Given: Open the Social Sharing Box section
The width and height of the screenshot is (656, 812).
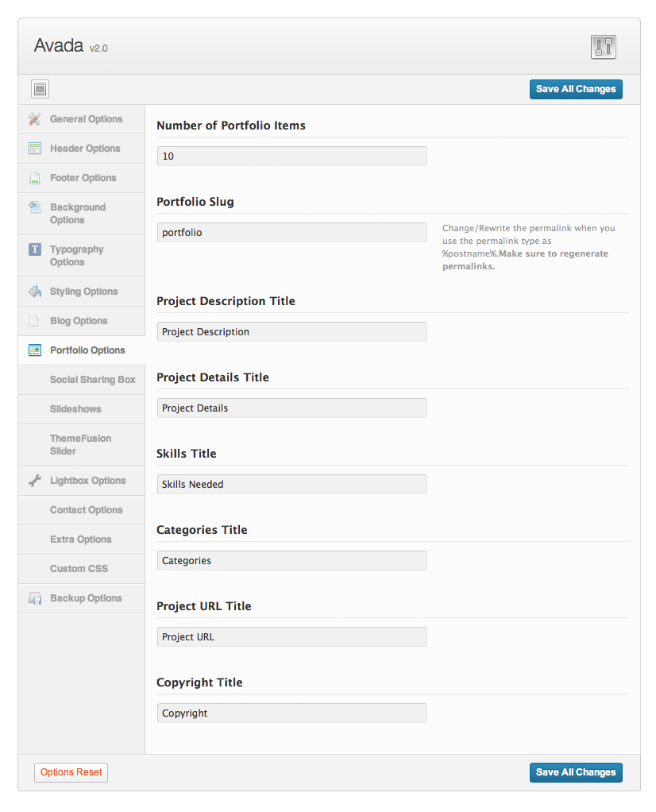Looking at the screenshot, I should [x=92, y=380].
